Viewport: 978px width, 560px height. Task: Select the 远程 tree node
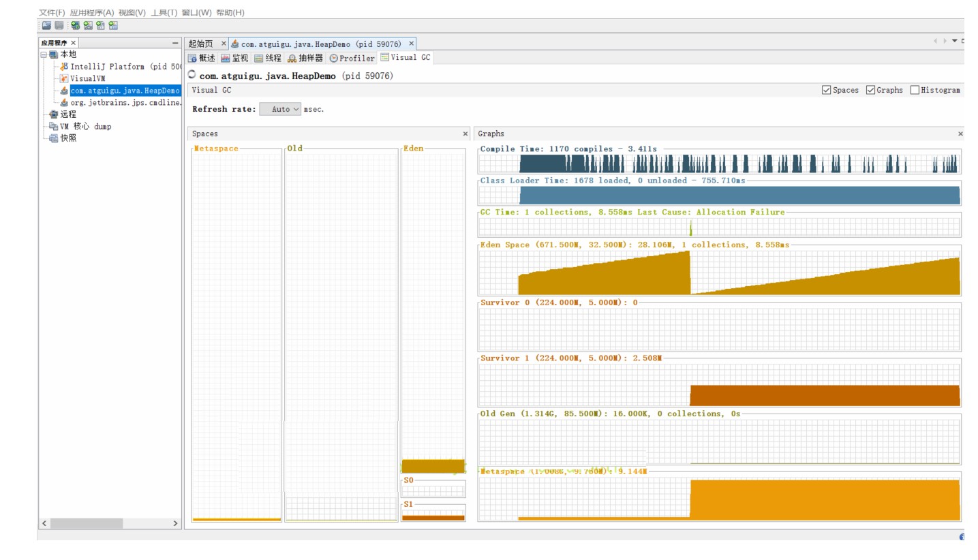[68, 114]
